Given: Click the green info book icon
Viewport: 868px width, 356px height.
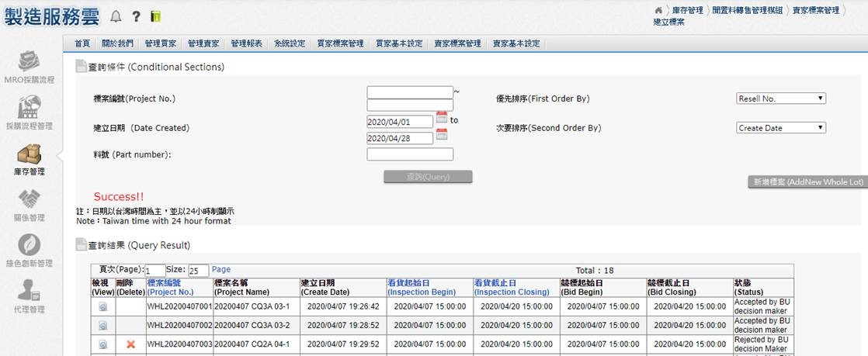Looking at the screenshot, I should tap(155, 16).
